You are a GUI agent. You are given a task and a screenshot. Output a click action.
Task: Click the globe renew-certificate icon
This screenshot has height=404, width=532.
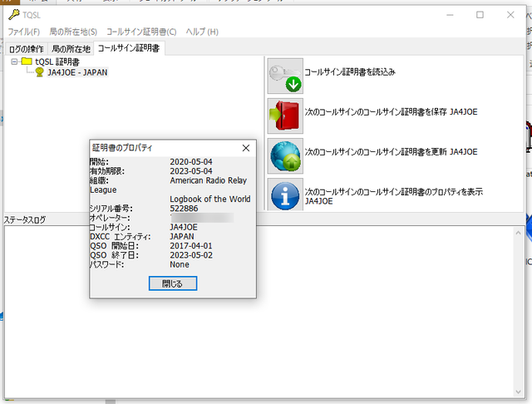point(285,156)
